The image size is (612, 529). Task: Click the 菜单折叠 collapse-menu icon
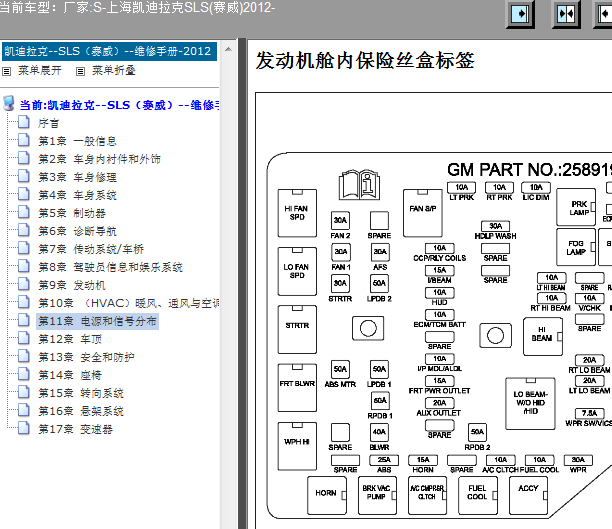[80, 71]
